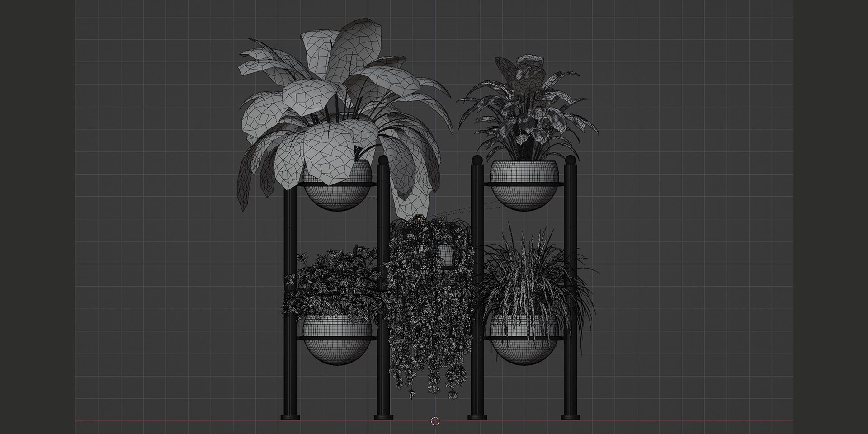Select the ring holder around upper-right pot
868x434 pixels.
coord(524,184)
